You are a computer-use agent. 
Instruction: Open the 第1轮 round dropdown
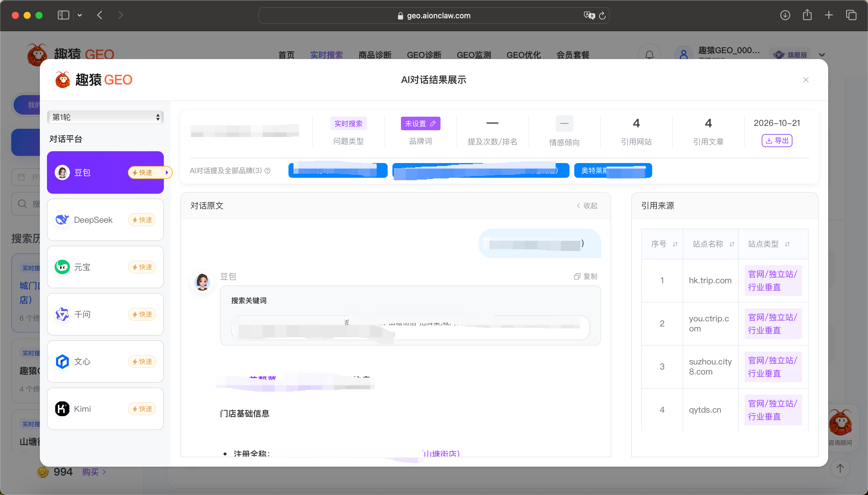pos(105,117)
